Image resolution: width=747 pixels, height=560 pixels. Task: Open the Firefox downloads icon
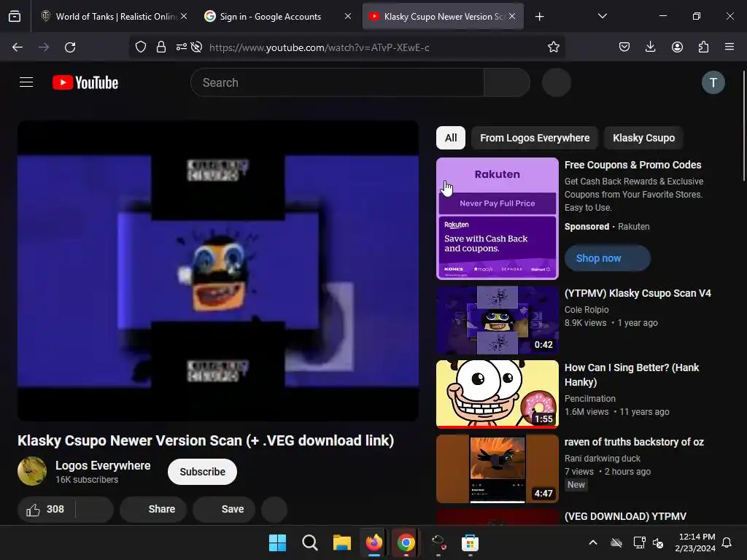650,47
